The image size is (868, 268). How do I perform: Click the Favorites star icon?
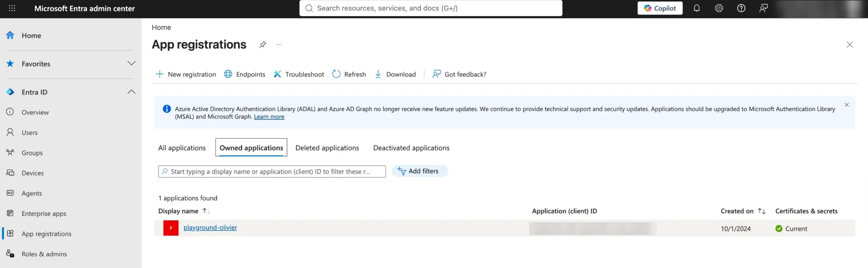(x=10, y=64)
